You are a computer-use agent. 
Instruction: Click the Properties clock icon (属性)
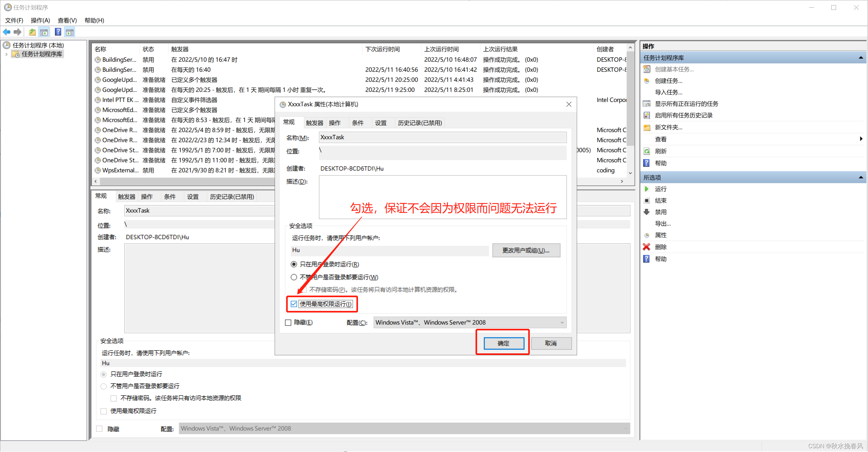(647, 235)
